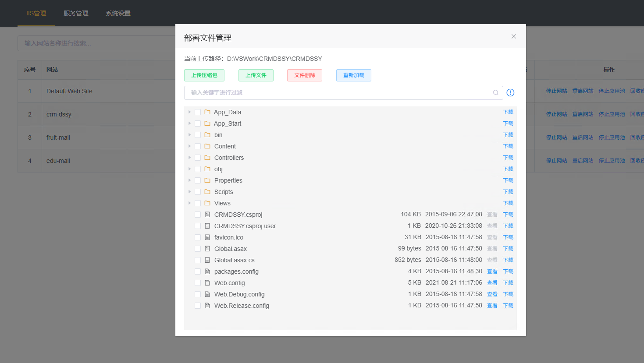Click 查看 for Web.config
The image size is (644, 363).
492,283
